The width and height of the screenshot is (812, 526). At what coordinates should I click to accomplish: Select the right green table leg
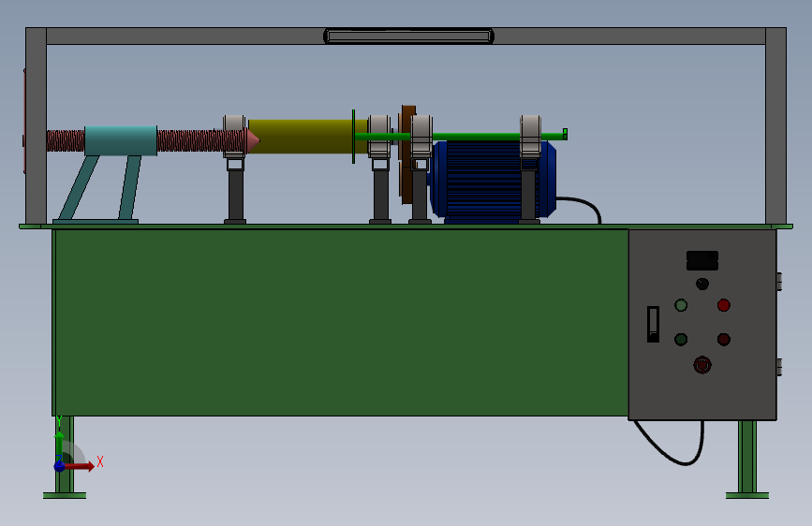[747, 460]
